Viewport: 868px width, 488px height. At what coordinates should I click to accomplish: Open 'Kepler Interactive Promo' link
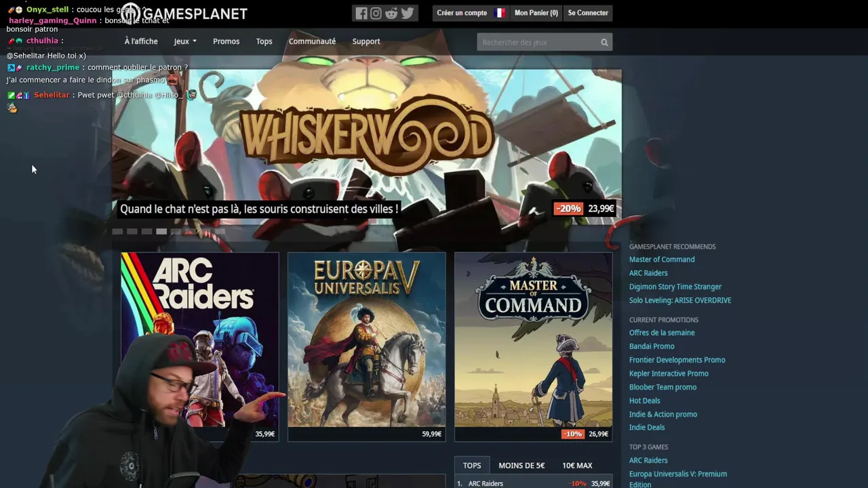669,373
